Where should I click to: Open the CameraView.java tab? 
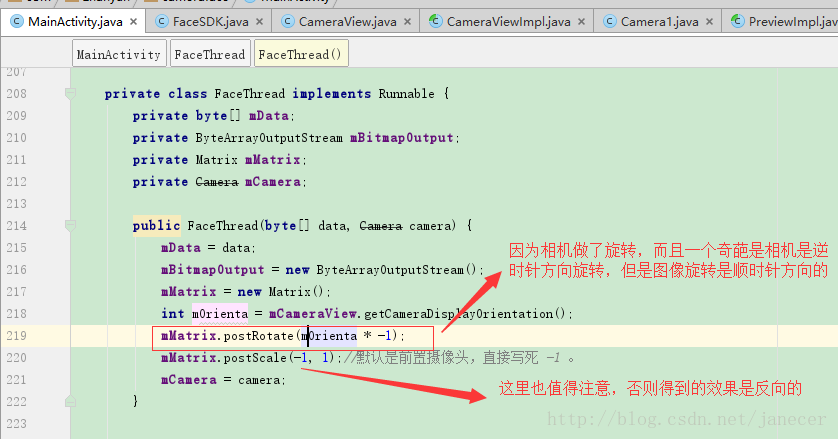tap(347, 22)
